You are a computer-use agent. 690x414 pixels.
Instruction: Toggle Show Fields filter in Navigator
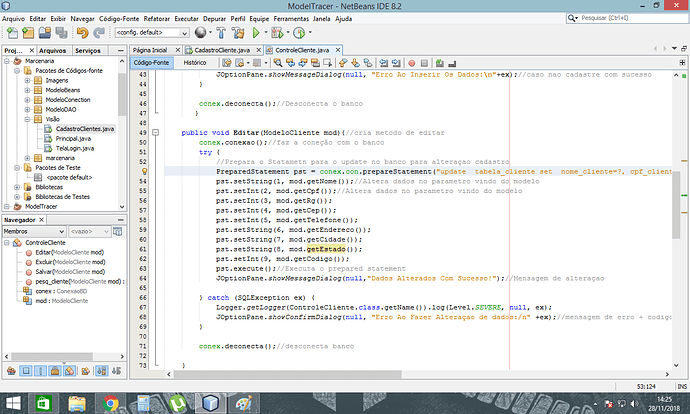26,371
